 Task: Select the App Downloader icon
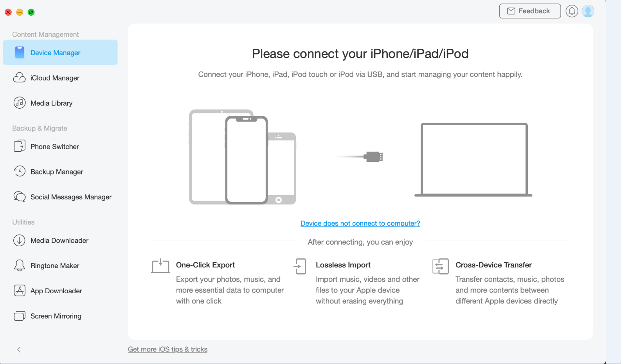[x=20, y=290]
